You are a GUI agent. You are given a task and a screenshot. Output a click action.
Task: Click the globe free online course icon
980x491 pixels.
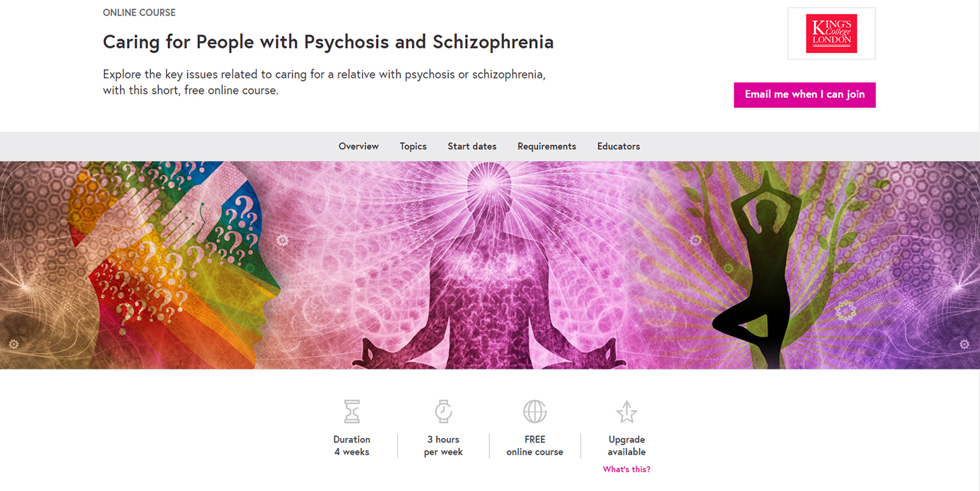click(x=535, y=412)
